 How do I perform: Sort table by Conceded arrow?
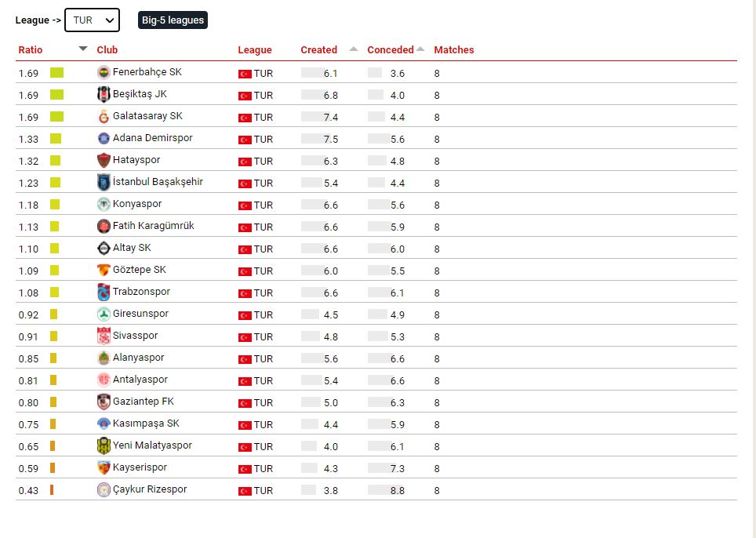click(x=420, y=49)
